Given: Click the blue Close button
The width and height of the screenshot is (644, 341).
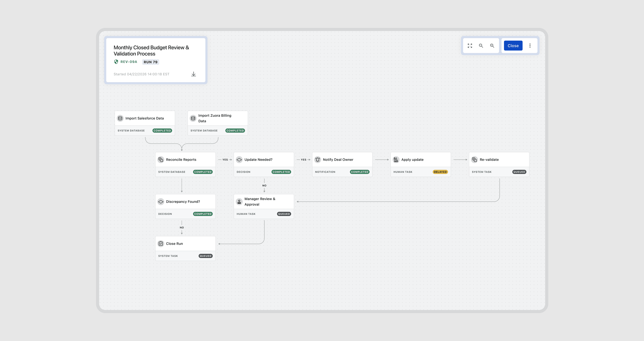Looking at the screenshot, I should tap(513, 46).
